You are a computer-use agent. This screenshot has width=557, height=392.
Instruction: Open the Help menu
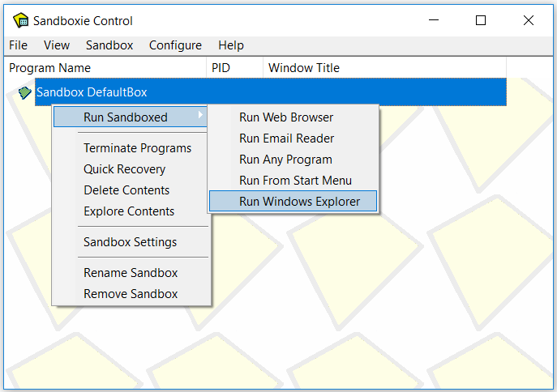click(x=231, y=45)
